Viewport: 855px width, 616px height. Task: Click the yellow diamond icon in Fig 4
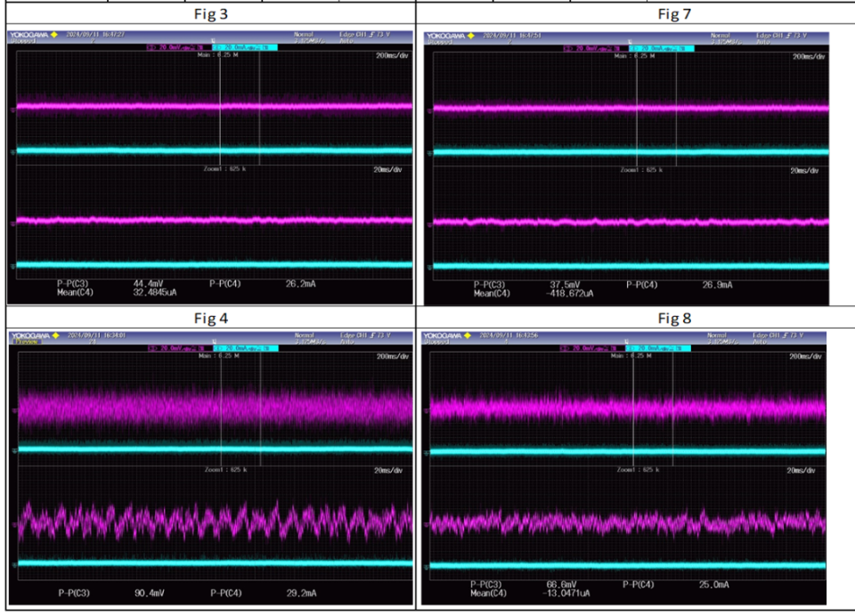click(x=55, y=336)
